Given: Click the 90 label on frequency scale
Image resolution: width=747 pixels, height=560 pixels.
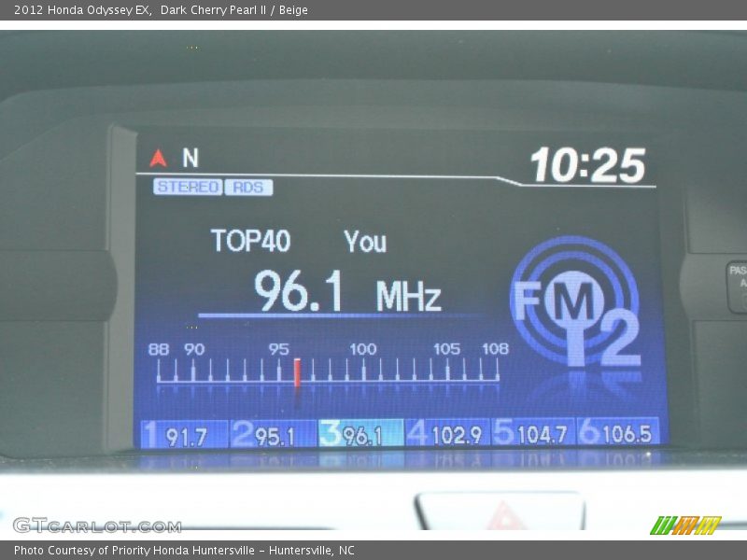Looking at the screenshot, I should click(x=194, y=349).
